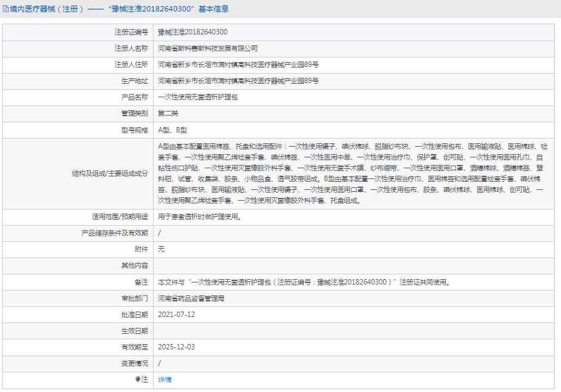The image size is (561, 392).
Task: Click the 有效期至 label
Action: click(135, 347)
